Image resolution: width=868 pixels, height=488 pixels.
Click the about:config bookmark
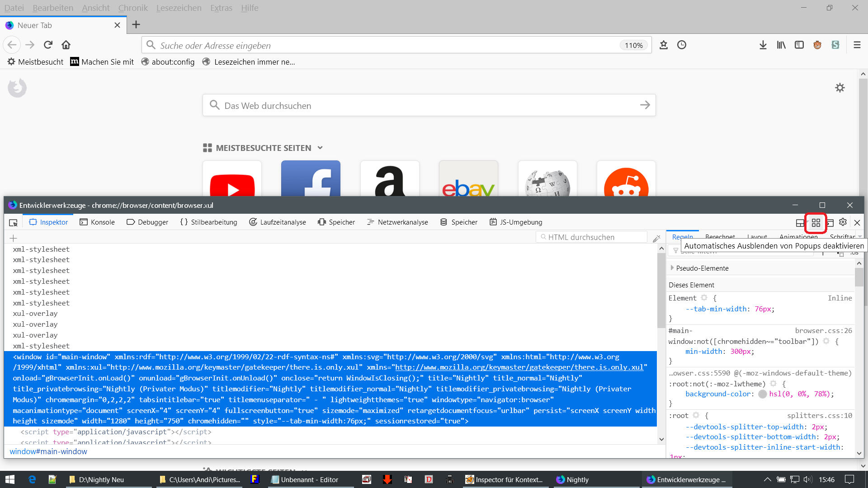pos(168,62)
